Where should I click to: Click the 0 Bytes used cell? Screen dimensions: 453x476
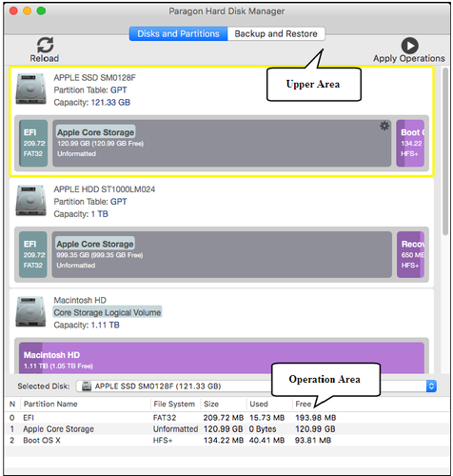click(x=263, y=429)
